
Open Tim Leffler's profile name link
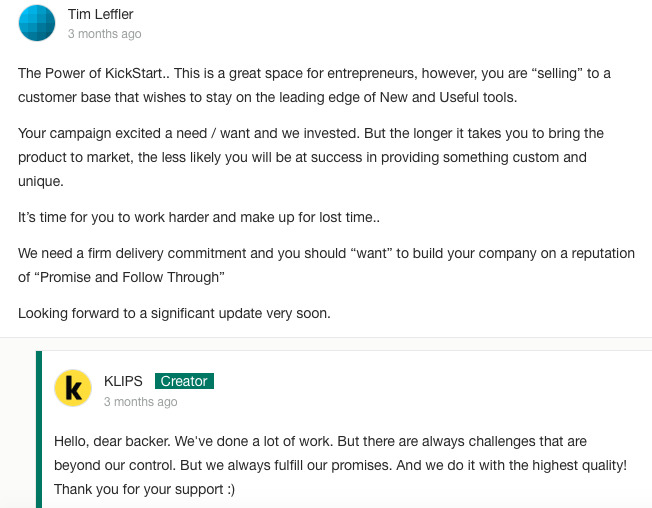(x=100, y=14)
